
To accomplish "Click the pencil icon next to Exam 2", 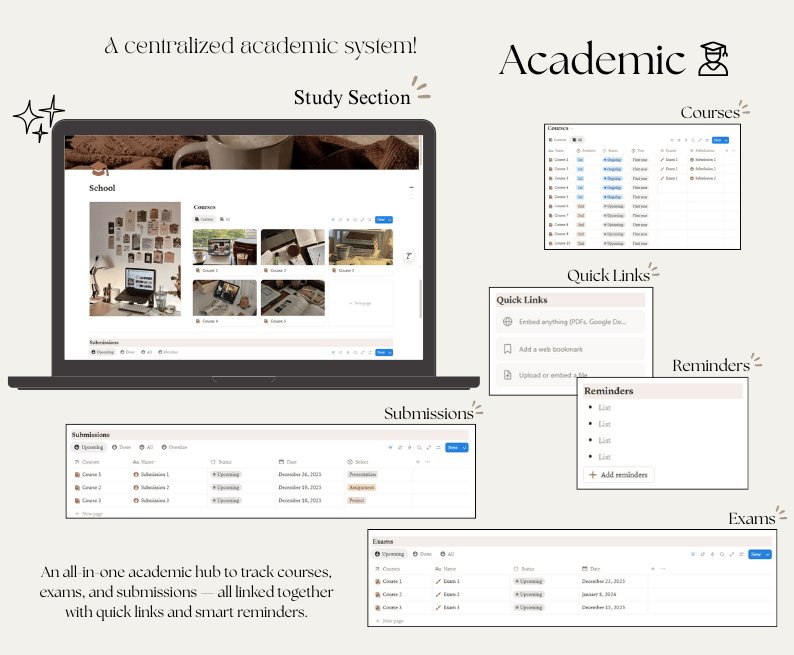I will click(x=438, y=594).
